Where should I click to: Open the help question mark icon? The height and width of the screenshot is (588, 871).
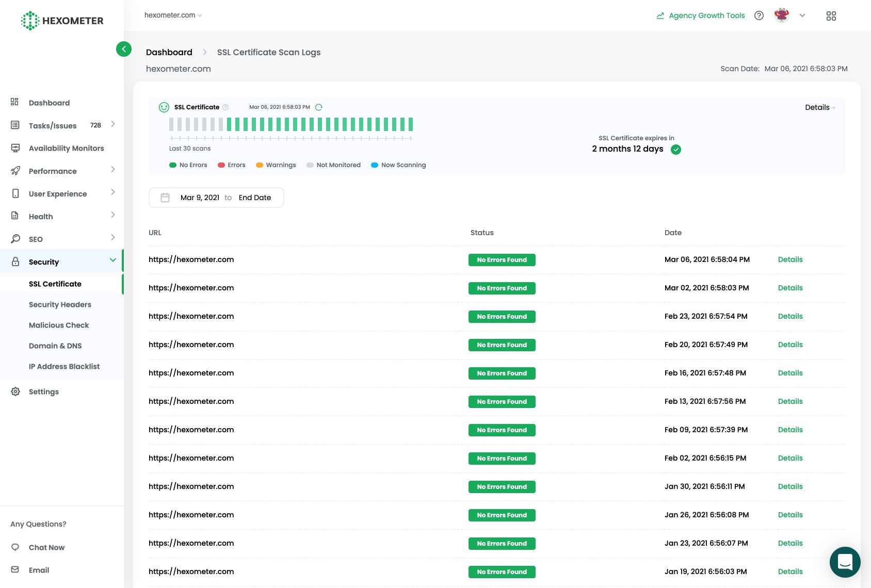pos(759,15)
